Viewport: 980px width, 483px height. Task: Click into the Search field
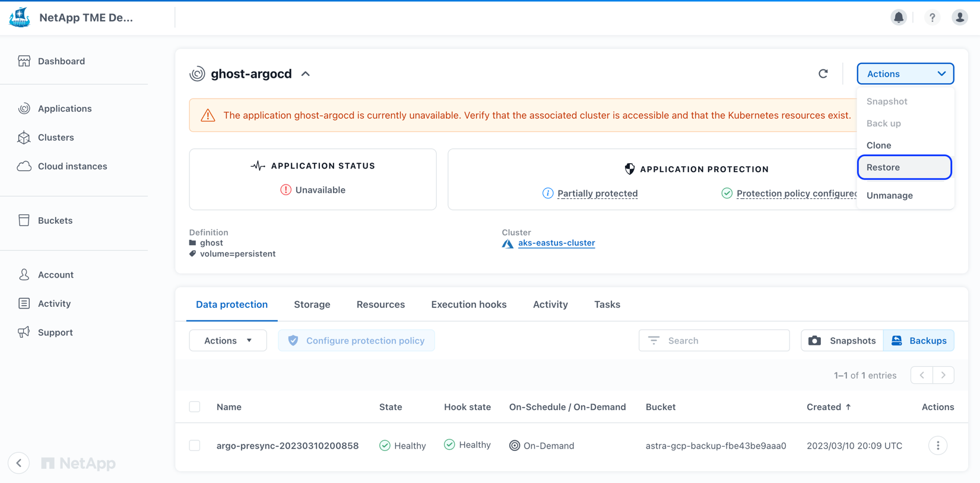pyautogui.click(x=714, y=341)
